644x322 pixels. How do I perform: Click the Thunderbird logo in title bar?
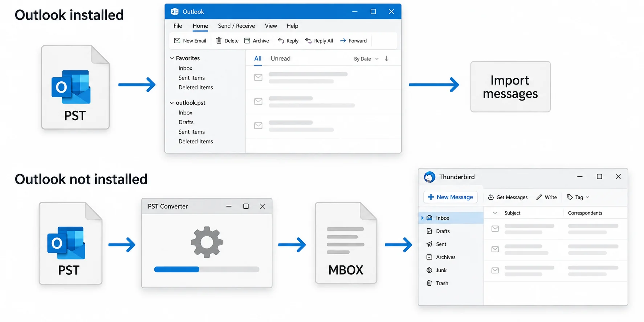coord(430,177)
